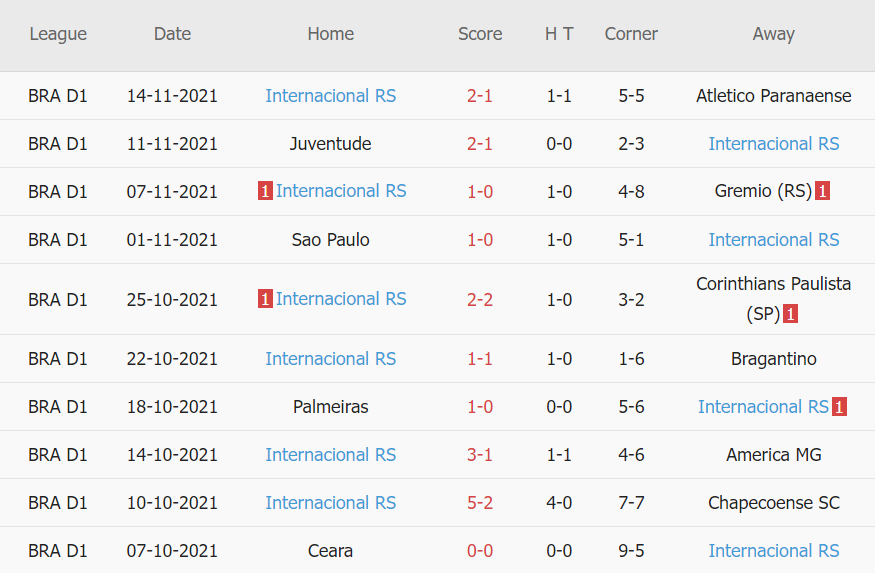Viewport: 875px width, 573px height.
Task: Open Atletico Paranaense team link
Action: coord(773,96)
